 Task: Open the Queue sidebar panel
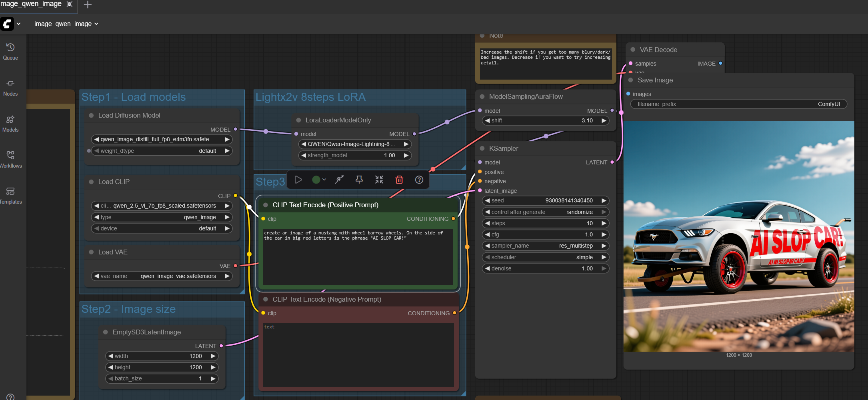point(10,52)
